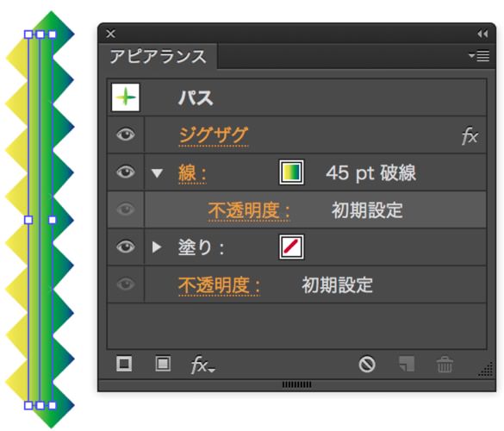This screenshot has height=431, width=504.
Task: Click the 線 stroke panel link
Action: point(192,173)
